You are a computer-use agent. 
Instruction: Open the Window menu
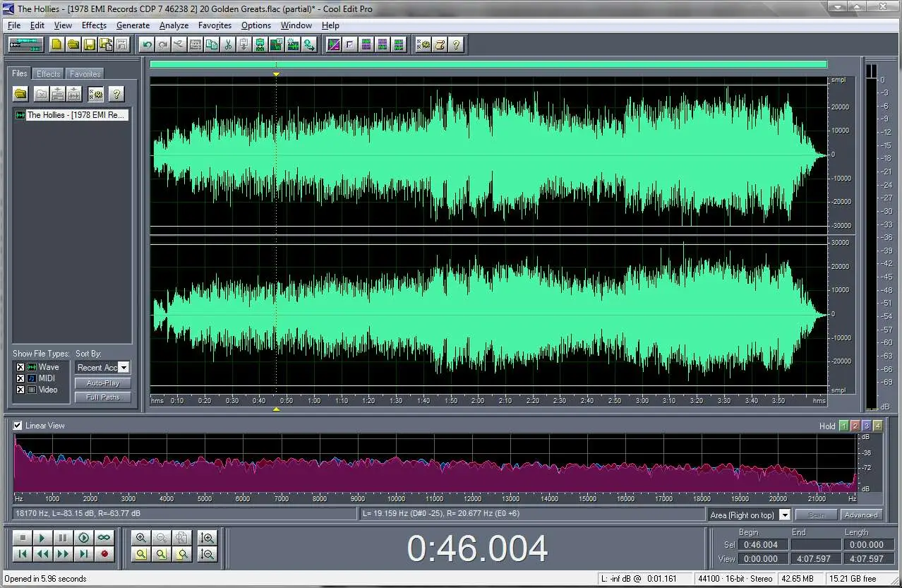tap(296, 25)
